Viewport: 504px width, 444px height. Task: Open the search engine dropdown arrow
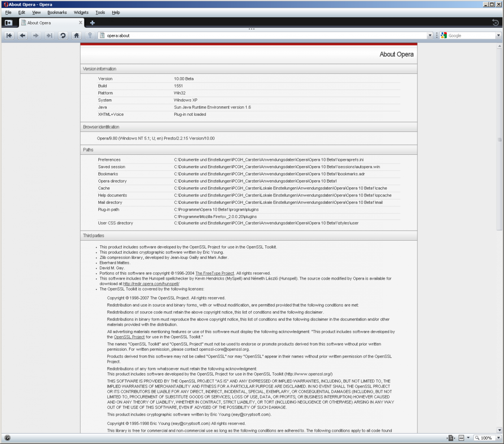click(498, 36)
